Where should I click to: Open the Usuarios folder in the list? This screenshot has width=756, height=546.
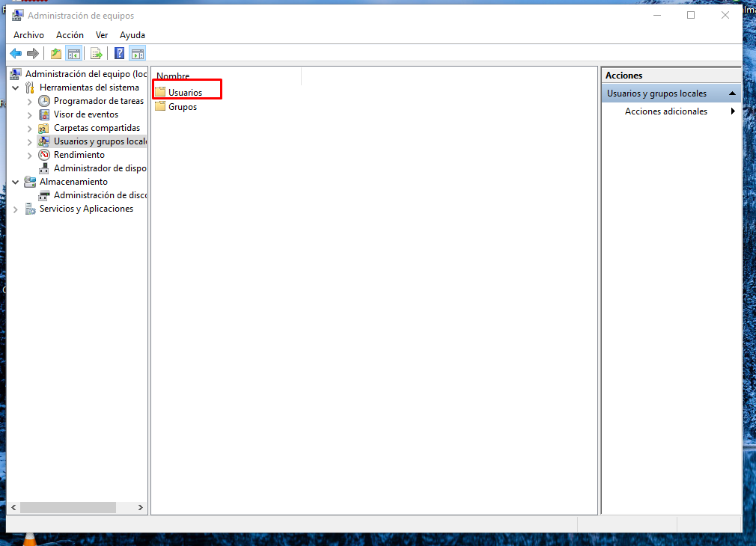click(x=185, y=93)
